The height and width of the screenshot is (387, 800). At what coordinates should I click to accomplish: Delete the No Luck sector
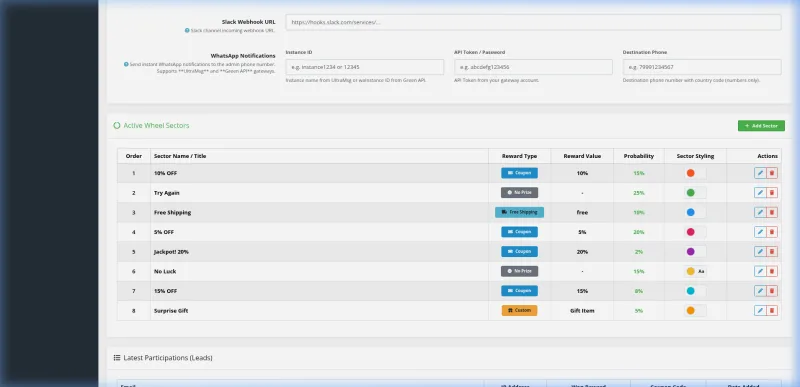[x=772, y=271]
